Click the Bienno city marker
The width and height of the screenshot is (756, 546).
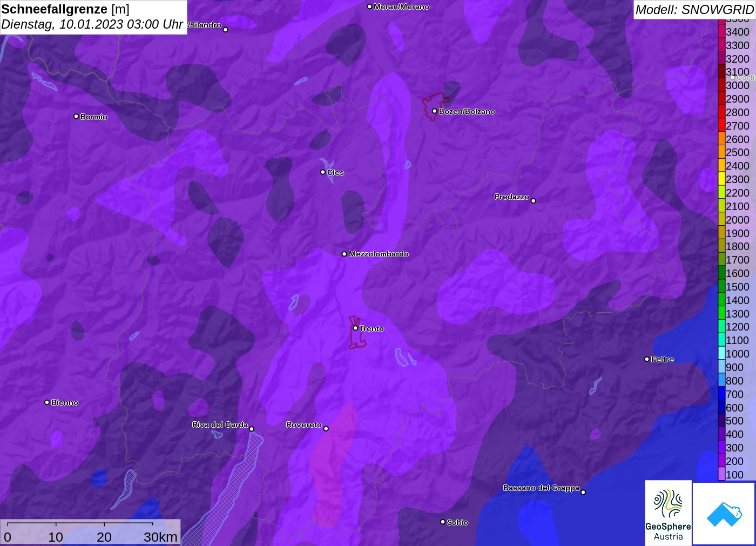[x=47, y=402]
